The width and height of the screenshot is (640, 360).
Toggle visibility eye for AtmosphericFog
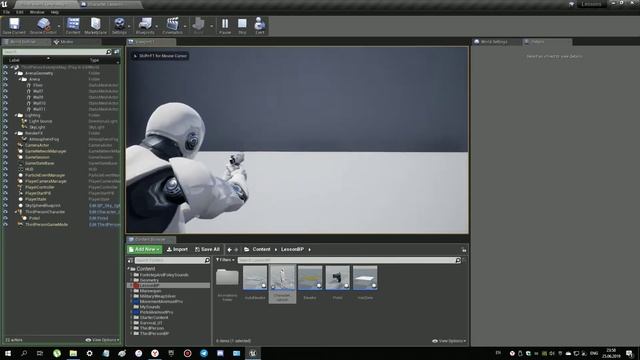click(x=5, y=139)
